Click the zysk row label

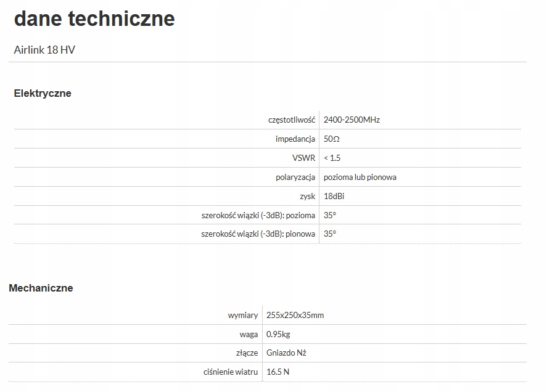pos(307,197)
